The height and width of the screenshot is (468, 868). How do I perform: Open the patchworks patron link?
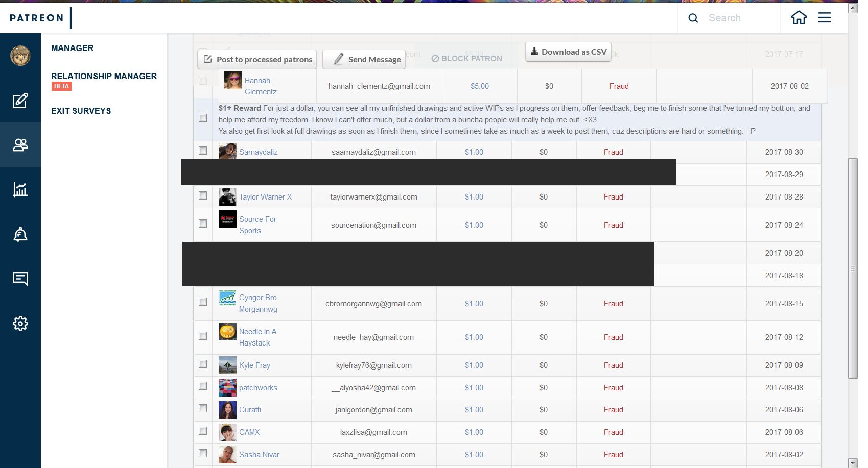[258, 388]
